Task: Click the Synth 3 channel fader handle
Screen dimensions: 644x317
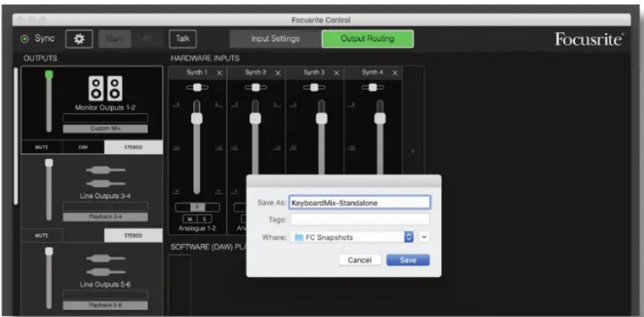Action: pos(321,119)
